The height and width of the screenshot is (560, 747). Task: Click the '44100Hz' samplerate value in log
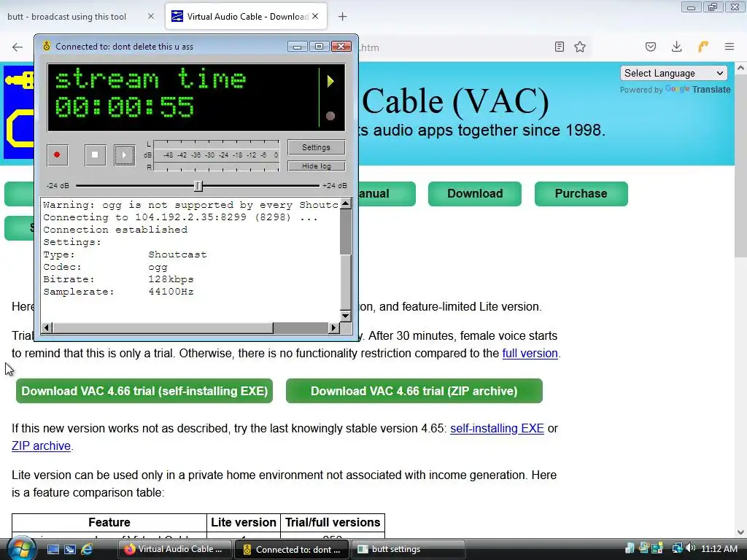click(171, 292)
